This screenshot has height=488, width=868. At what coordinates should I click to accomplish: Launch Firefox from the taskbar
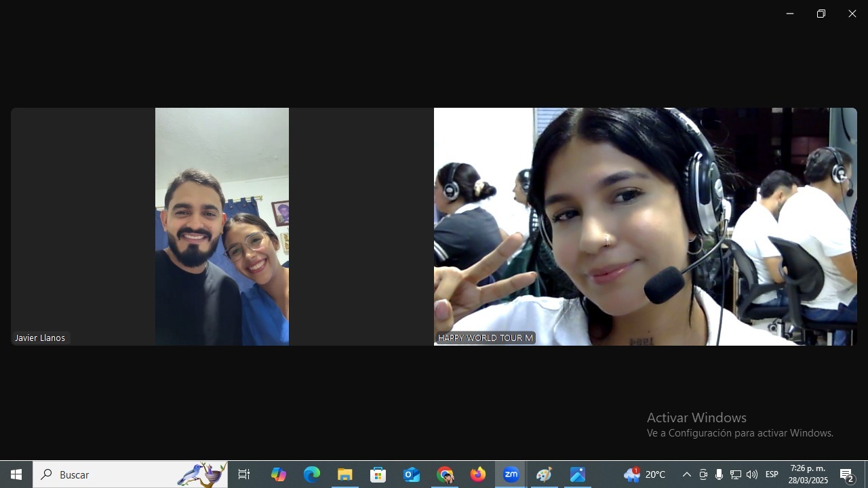pos(478,474)
